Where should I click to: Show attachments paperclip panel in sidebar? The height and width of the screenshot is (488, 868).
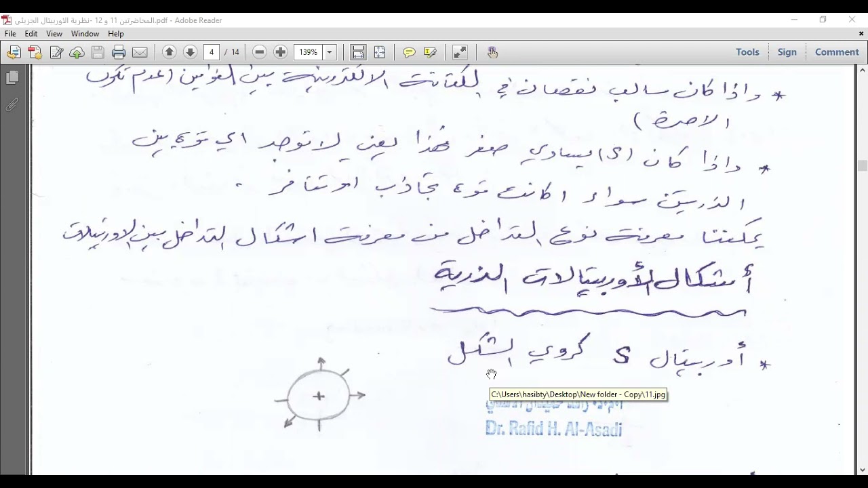click(x=12, y=105)
